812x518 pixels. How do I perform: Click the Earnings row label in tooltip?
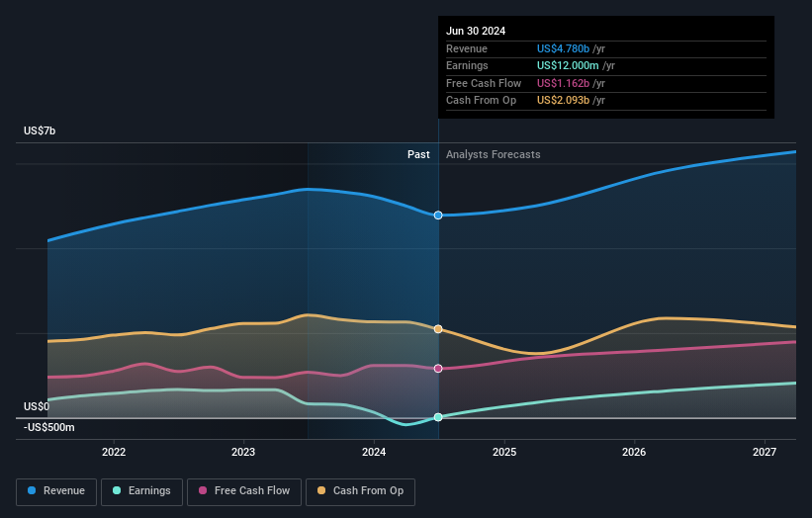467,65
